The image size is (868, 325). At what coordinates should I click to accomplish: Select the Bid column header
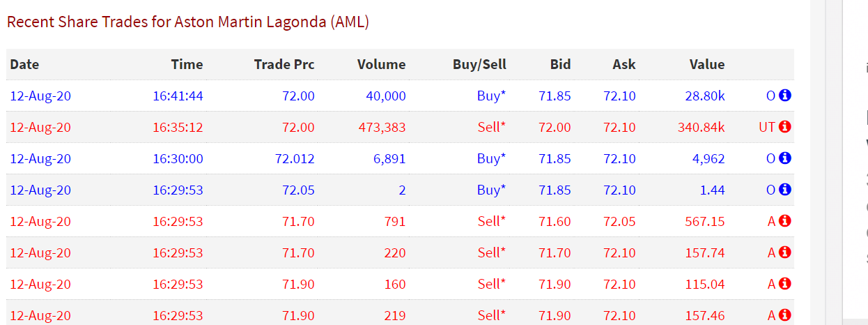coord(560,64)
